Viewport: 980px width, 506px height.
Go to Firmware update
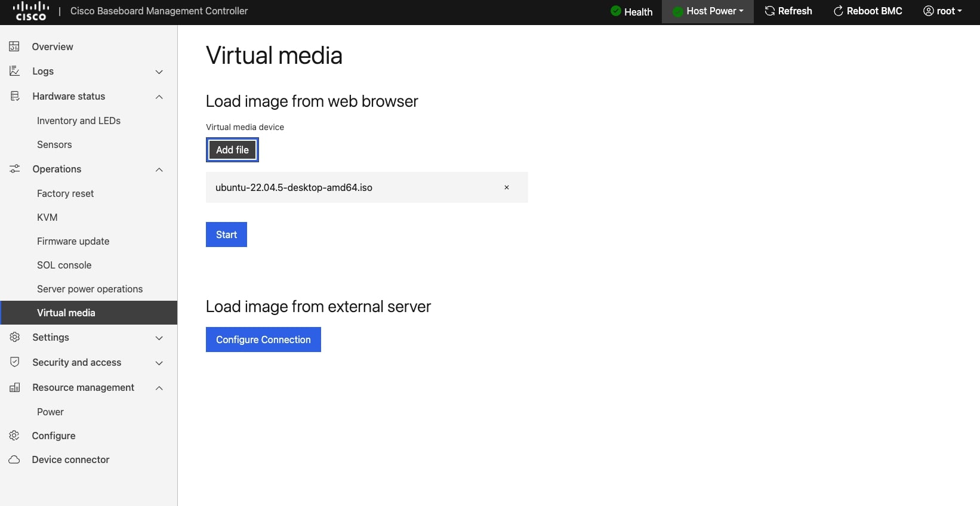pos(73,241)
